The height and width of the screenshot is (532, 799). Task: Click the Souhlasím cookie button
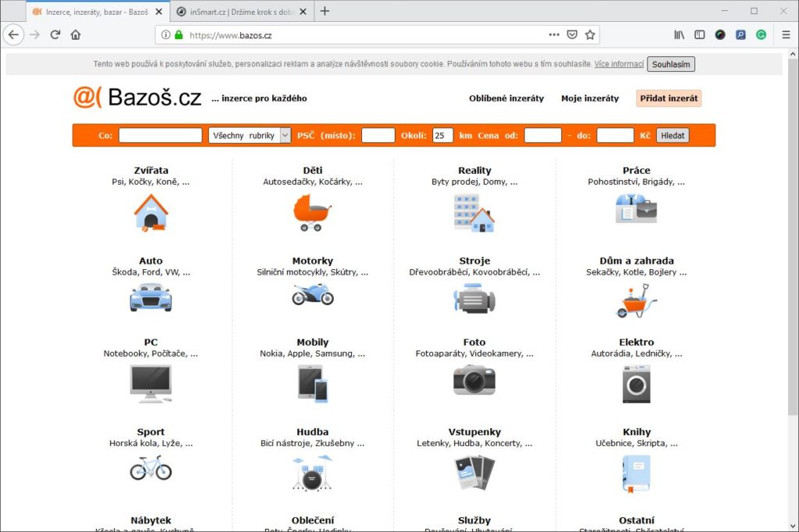click(x=670, y=64)
